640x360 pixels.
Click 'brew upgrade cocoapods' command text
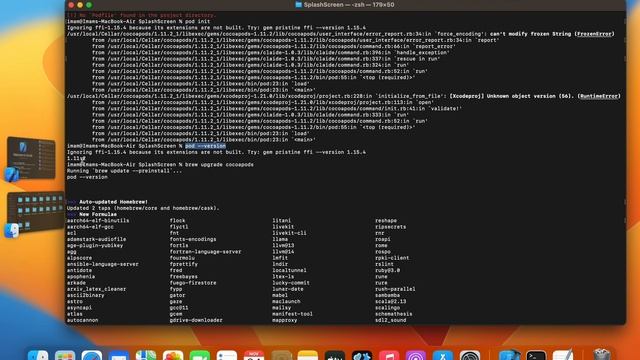(219, 164)
